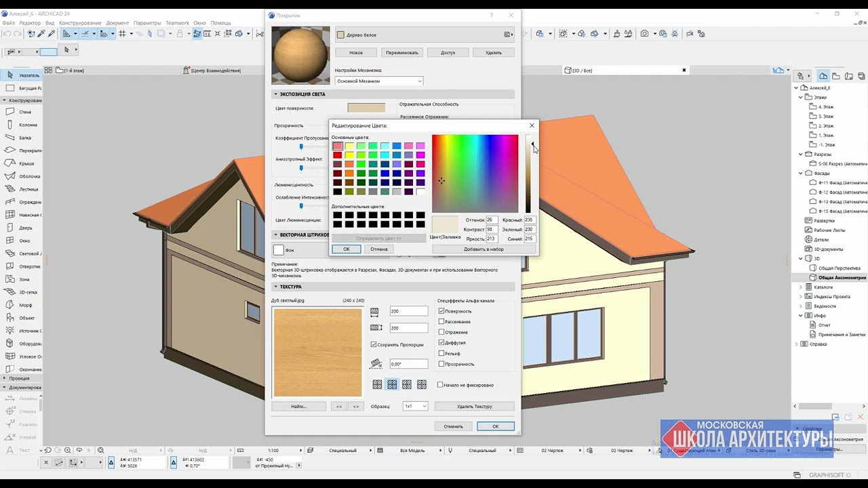868x488 pixels.
Task: Select the highlighted second texture mirroring icon
Action: coord(392,385)
